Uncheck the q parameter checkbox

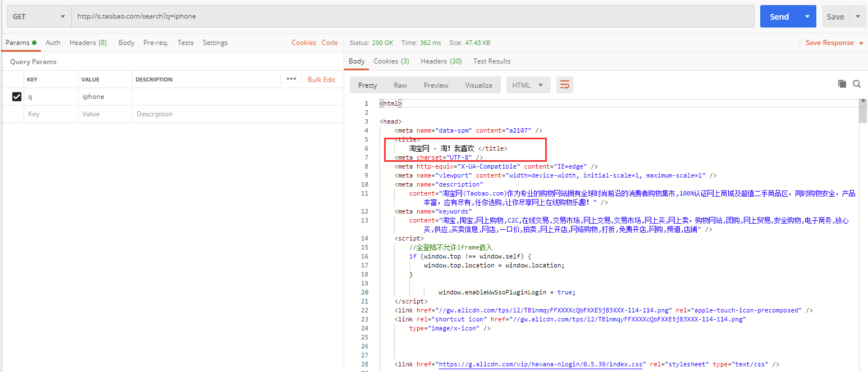tap(17, 97)
